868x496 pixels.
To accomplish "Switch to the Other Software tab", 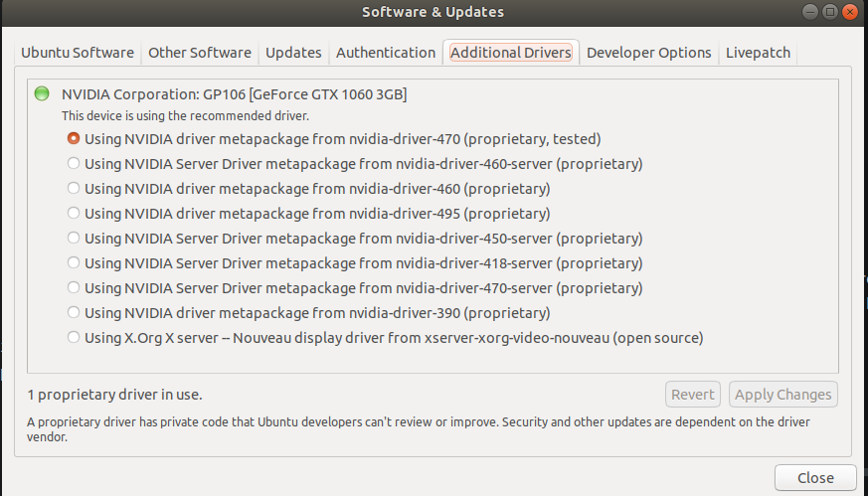I will [200, 53].
